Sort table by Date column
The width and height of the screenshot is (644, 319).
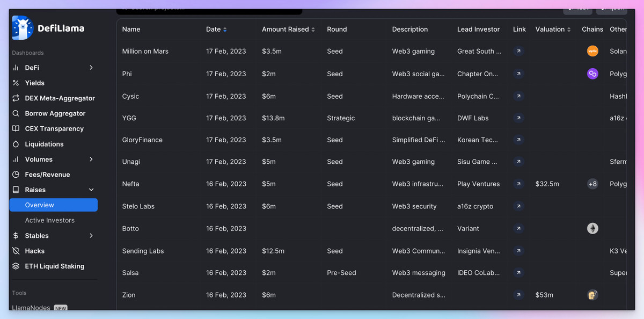tap(216, 30)
